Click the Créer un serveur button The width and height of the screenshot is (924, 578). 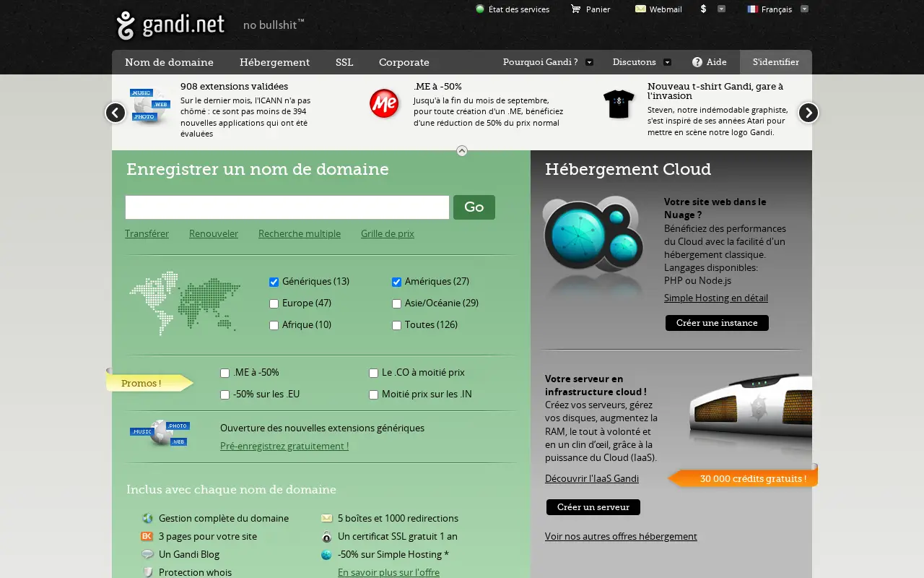click(593, 507)
